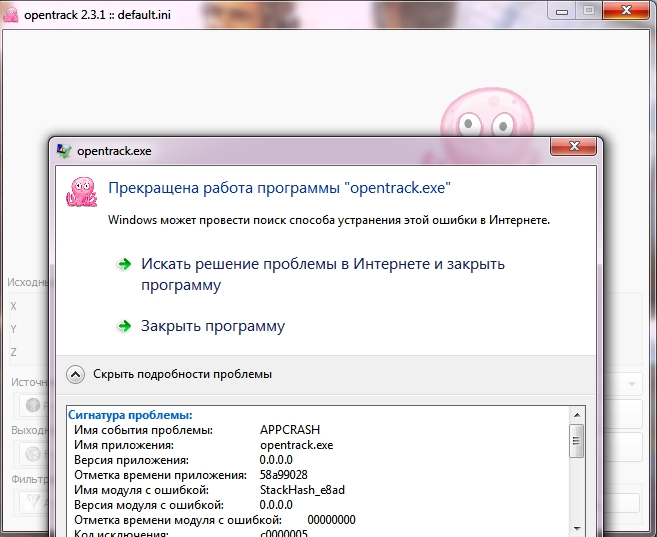Maximize the opentrack main window

[589, 10]
